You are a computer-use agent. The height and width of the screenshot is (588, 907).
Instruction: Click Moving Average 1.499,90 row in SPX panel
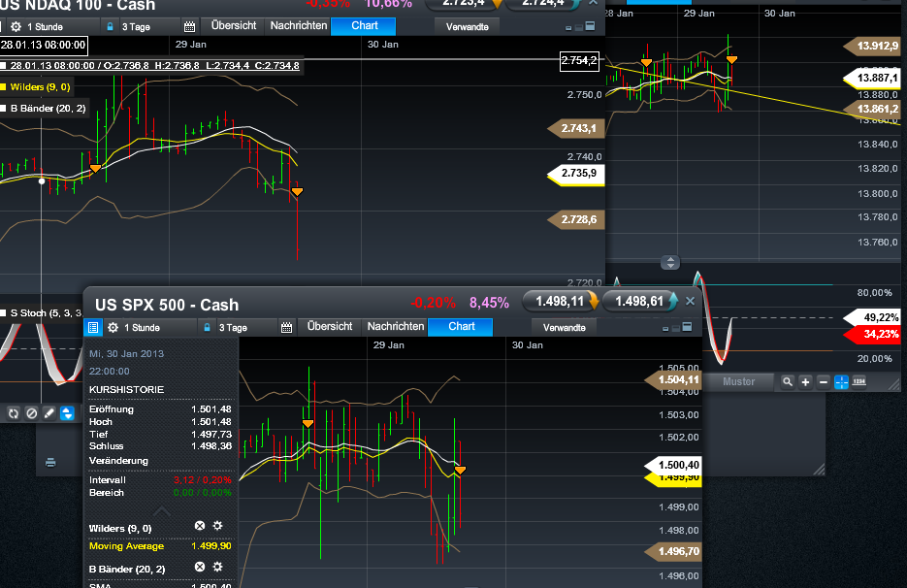[160, 545]
